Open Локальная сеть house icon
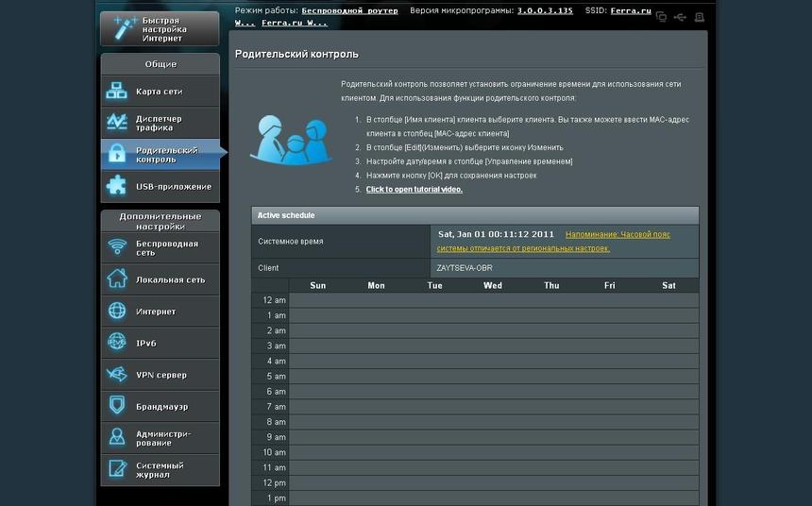Screen dimensions: 812x506 [x=117, y=279]
